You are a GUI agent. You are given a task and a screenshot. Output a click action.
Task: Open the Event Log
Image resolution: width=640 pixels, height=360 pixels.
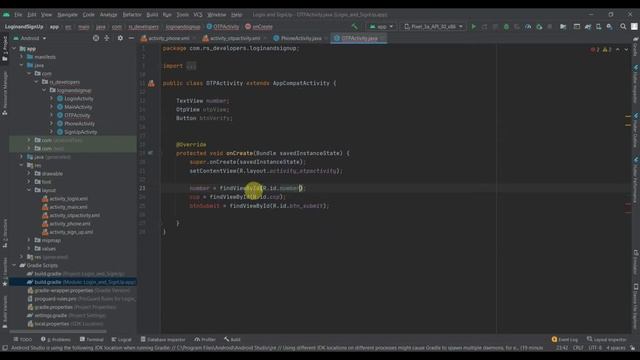point(565,340)
